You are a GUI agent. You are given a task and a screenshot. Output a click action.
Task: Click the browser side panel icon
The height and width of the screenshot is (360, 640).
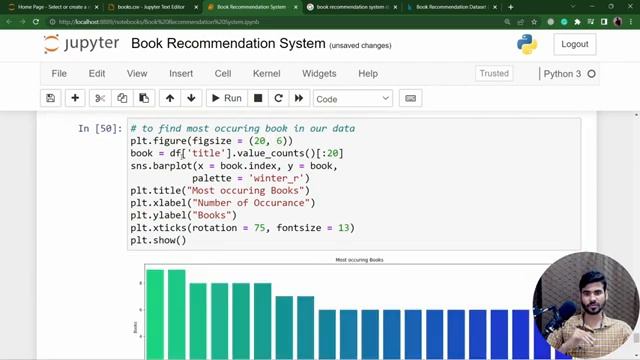pyautogui.click(x=604, y=22)
